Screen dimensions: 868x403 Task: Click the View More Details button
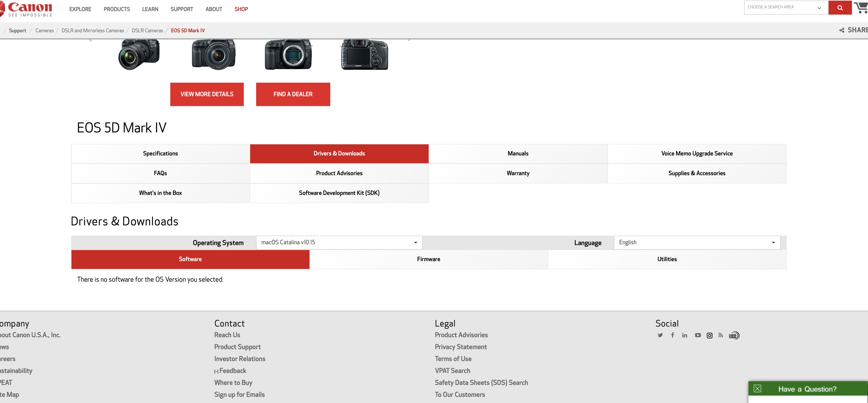207,94
